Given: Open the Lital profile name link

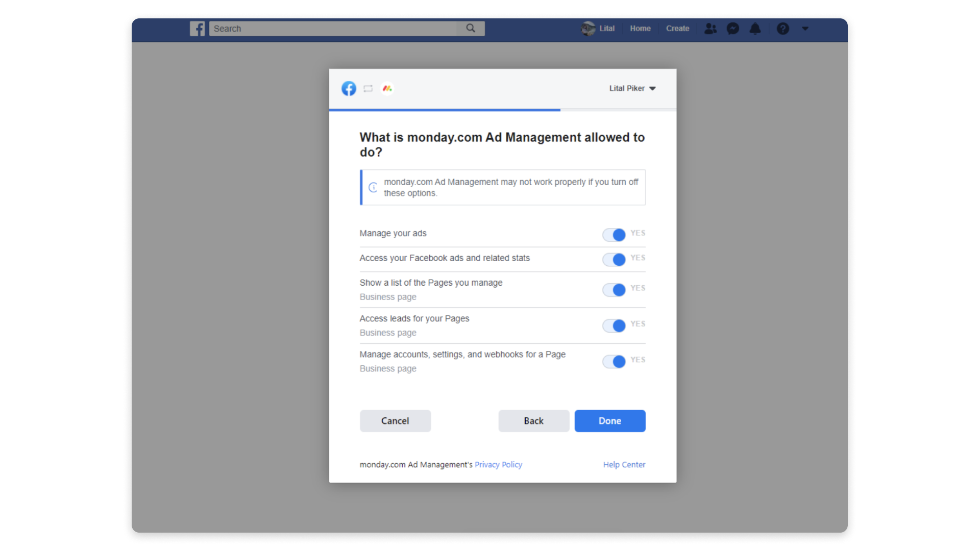Looking at the screenshot, I should coord(606,29).
